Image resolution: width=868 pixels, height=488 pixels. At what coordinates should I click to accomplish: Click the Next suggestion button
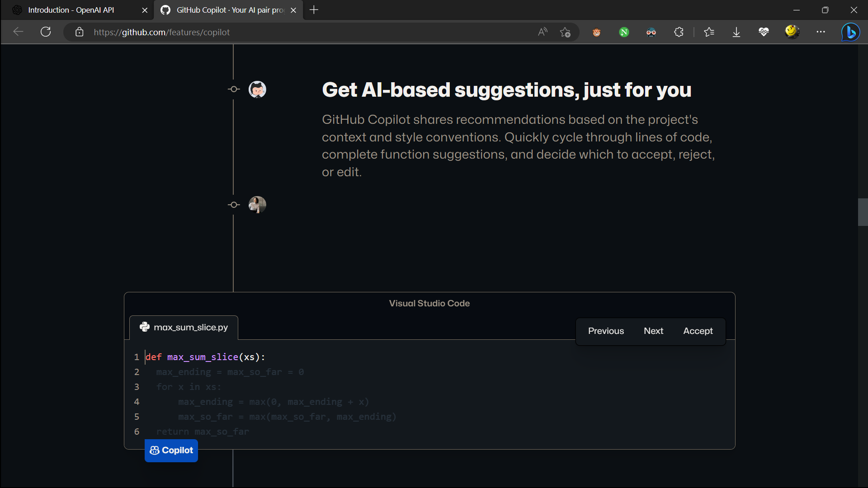click(653, 331)
